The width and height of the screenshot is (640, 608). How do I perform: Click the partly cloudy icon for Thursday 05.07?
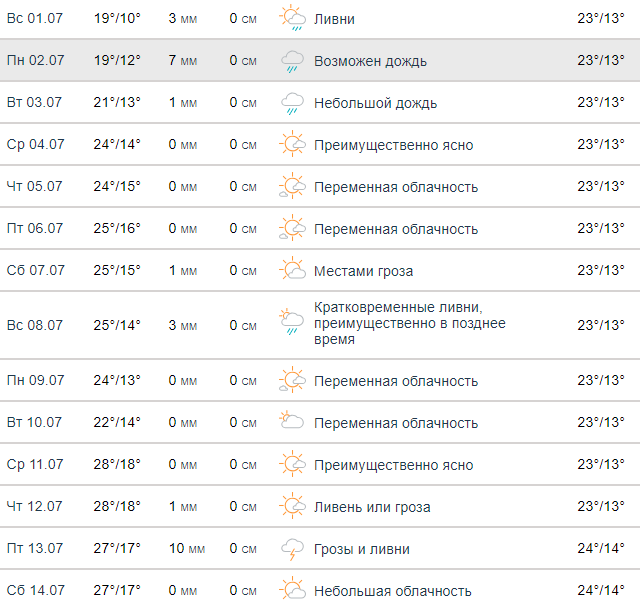click(x=292, y=187)
